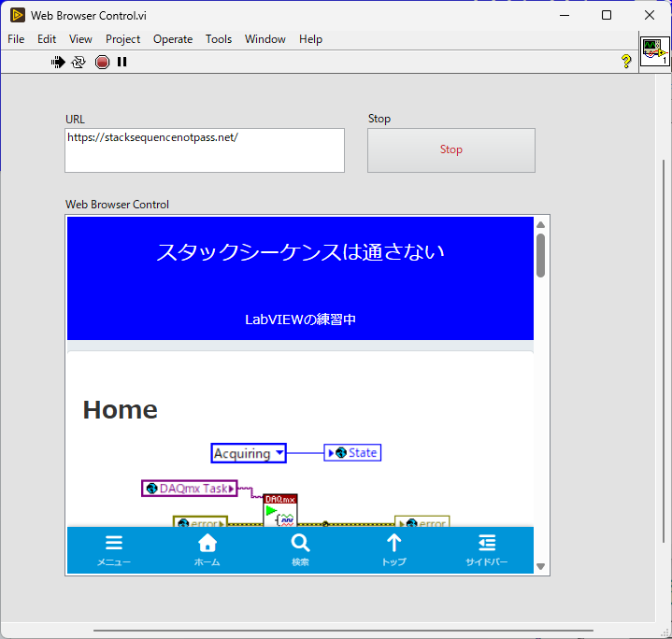Open the Project menu
The height and width of the screenshot is (639, 672).
123,39
